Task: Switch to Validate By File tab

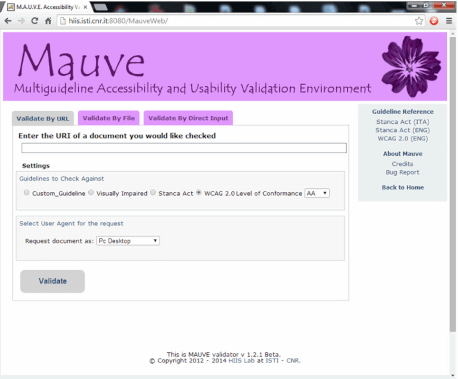Action: tap(109, 118)
